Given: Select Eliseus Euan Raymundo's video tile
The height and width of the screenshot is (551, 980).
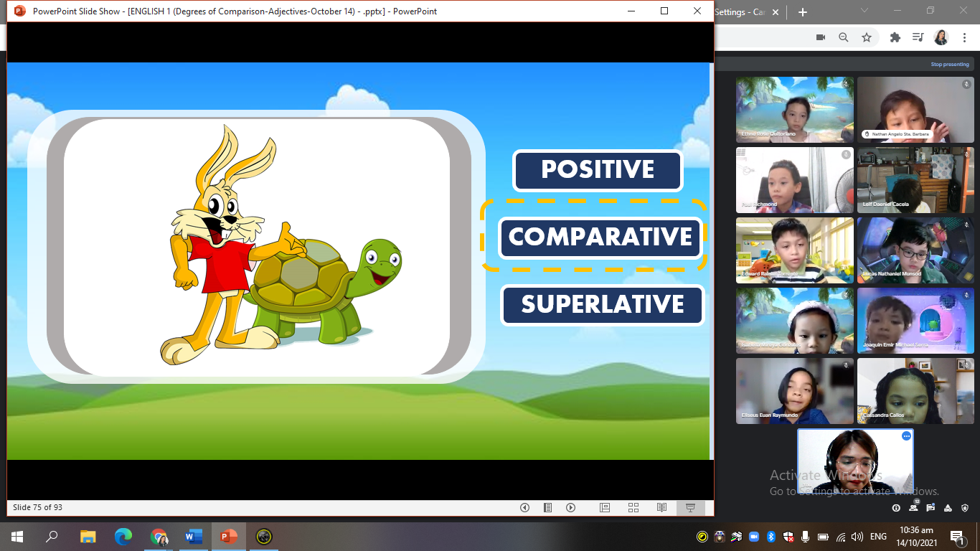Looking at the screenshot, I should tap(795, 391).
